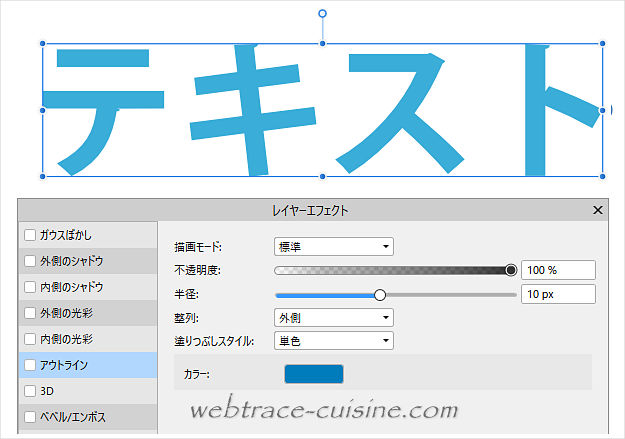Close the レイヤーエフェクト dialog
Screen dimensions: 625x439
pos(598,210)
